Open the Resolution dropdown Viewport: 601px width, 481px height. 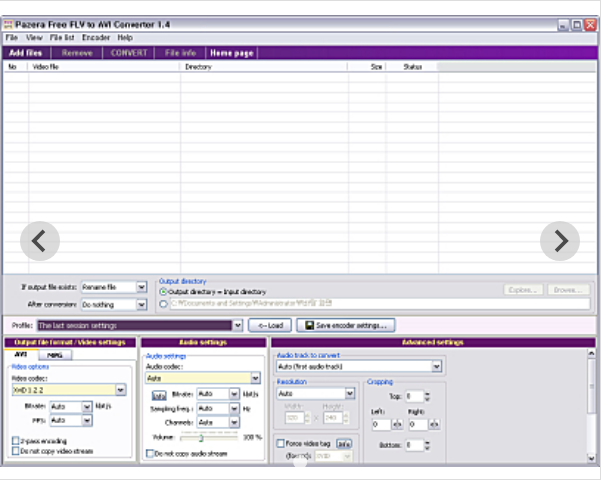pyautogui.click(x=350, y=394)
